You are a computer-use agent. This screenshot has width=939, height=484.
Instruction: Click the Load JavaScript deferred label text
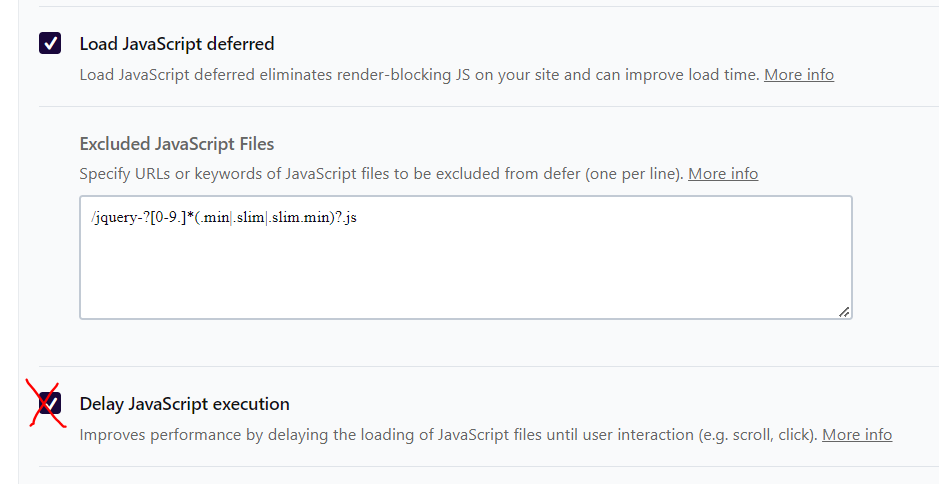(x=177, y=44)
